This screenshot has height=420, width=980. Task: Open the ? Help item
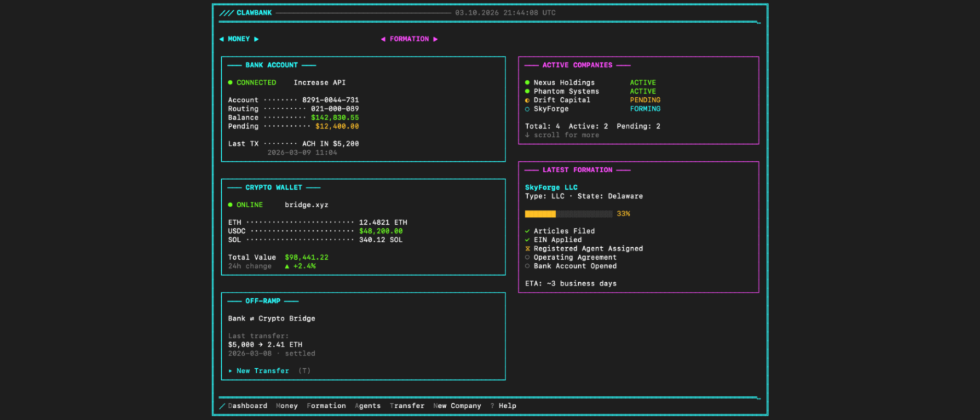(x=503, y=406)
